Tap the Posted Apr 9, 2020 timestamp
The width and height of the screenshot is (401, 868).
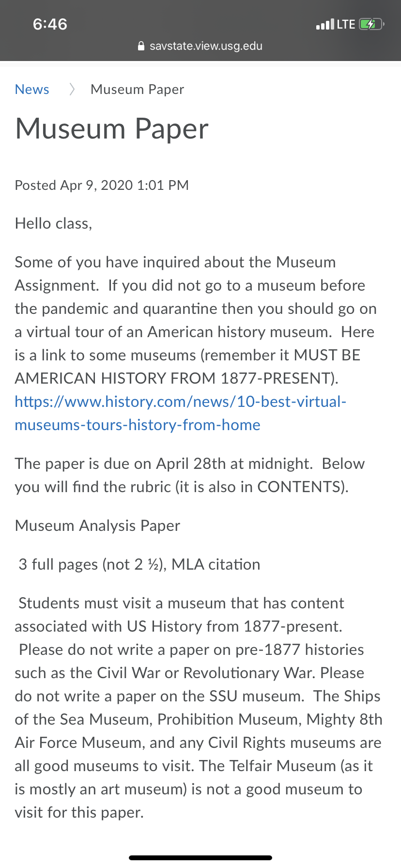[x=102, y=185]
